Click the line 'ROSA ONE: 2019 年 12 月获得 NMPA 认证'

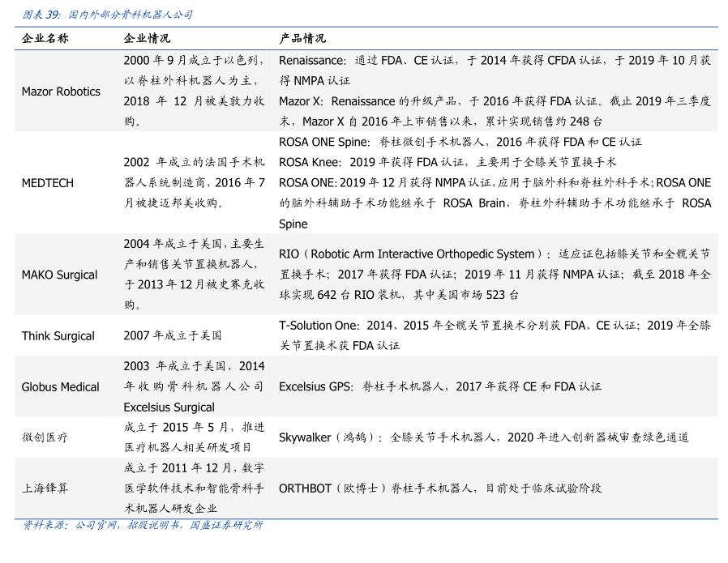point(385,183)
